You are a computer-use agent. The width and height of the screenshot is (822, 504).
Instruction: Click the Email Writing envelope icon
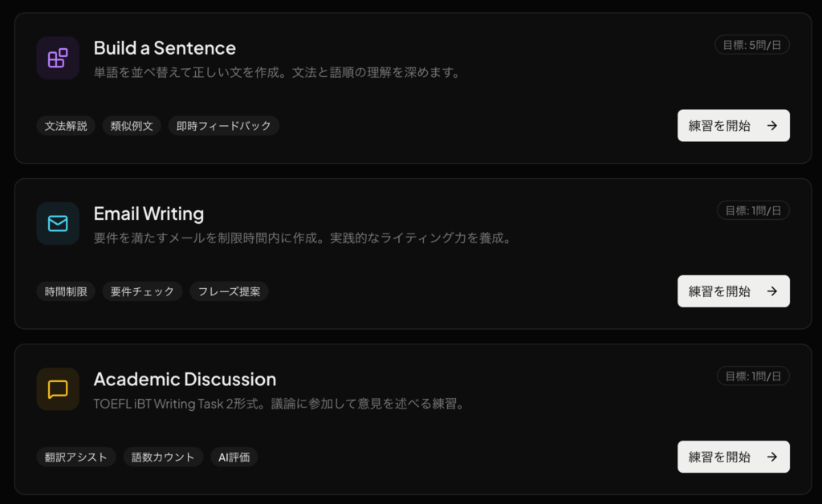[x=57, y=223]
